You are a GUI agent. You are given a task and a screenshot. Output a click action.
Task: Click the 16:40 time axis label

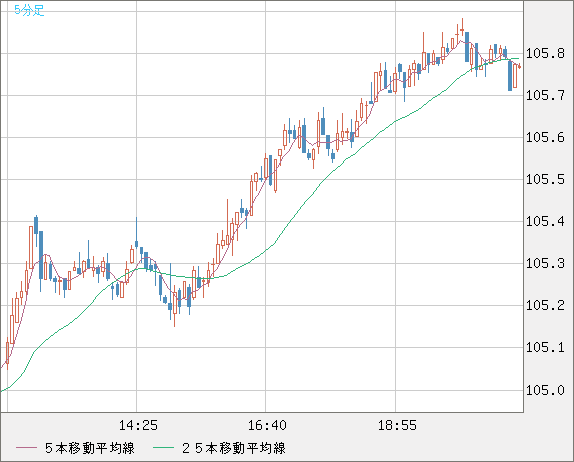coord(267,425)
